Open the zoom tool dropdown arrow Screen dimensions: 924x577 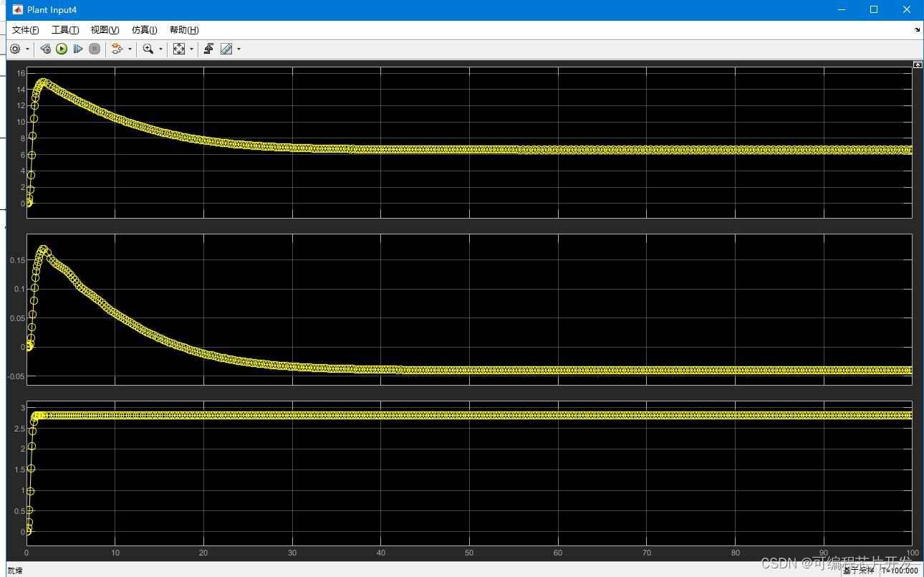pos(160,49)
